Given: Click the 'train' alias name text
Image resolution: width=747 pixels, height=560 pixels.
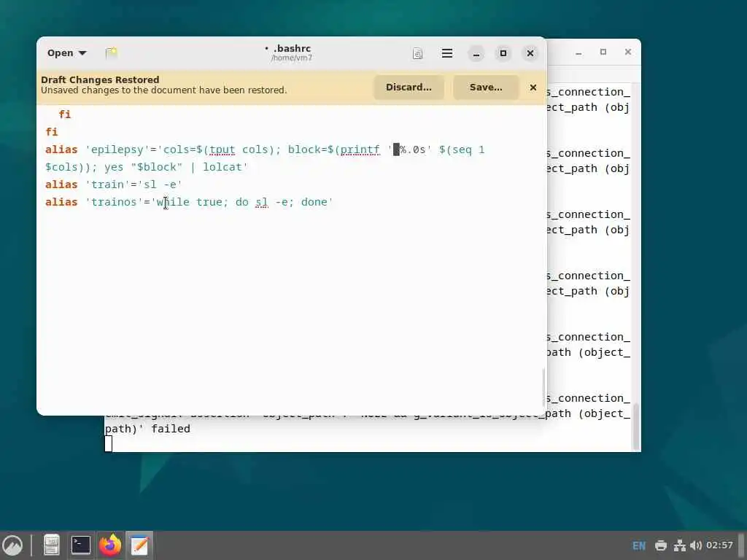Looking at the screenshot, I should pyautogui.click(x=108, y=184).
